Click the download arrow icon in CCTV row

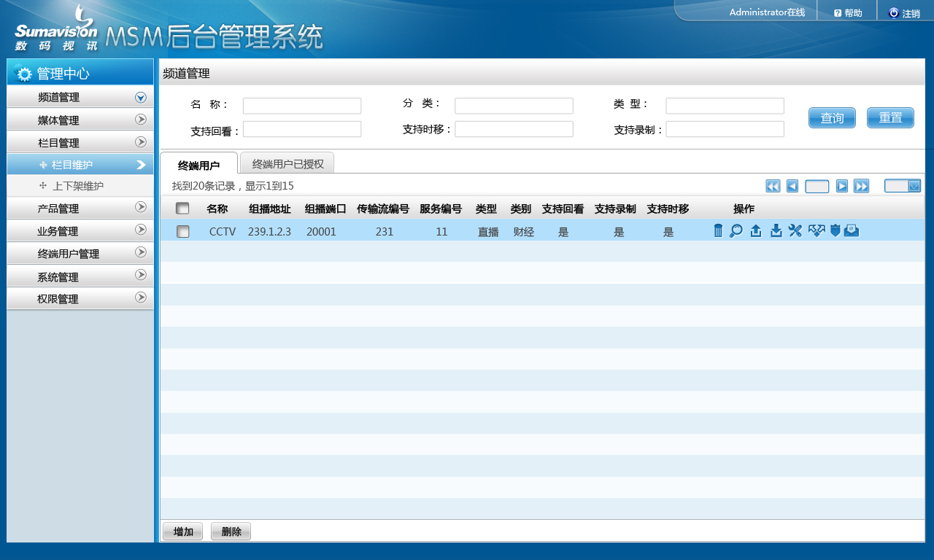[776, 230]
